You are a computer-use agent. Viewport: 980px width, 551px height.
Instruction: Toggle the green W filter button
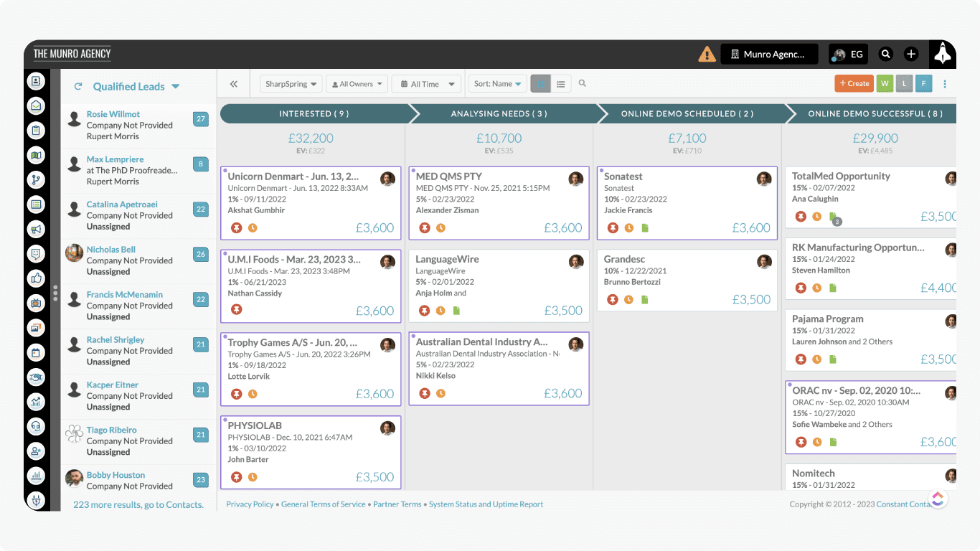pyautogui.click(x=885, y=83)
